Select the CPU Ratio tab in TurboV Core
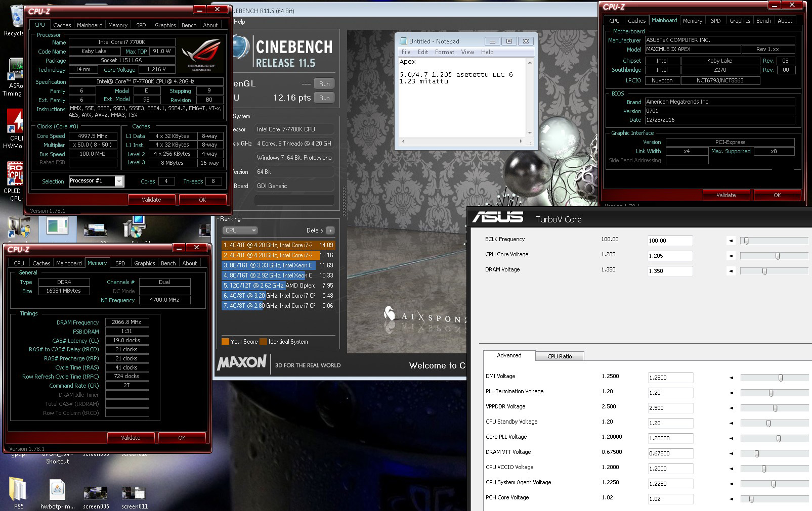The width and height of the screenshot is (812, 511). tap(560, 356)
